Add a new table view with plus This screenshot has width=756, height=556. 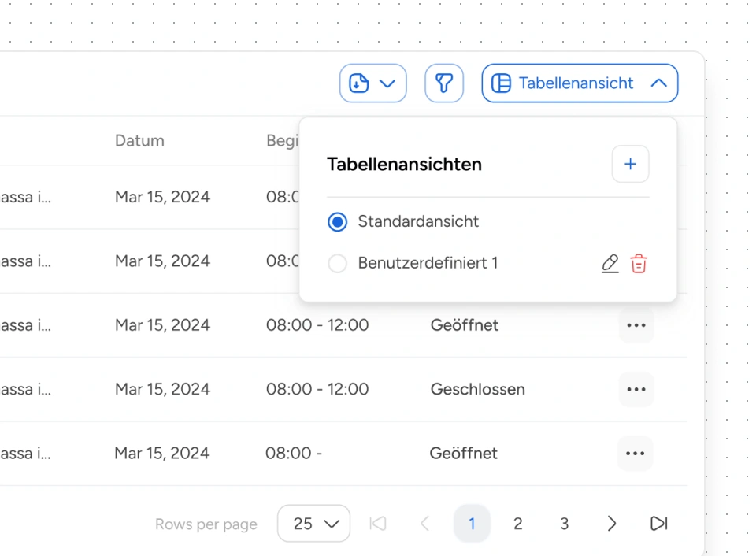point(630,164)
